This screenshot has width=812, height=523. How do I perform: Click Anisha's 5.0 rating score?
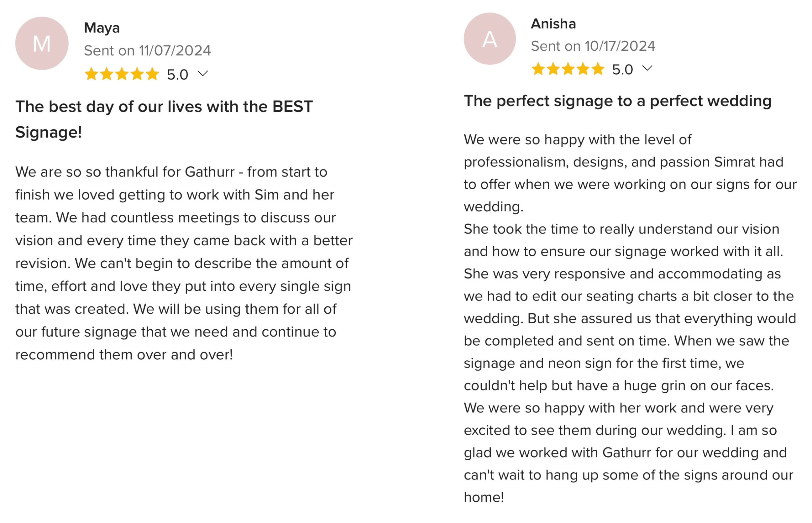(622, 70)
